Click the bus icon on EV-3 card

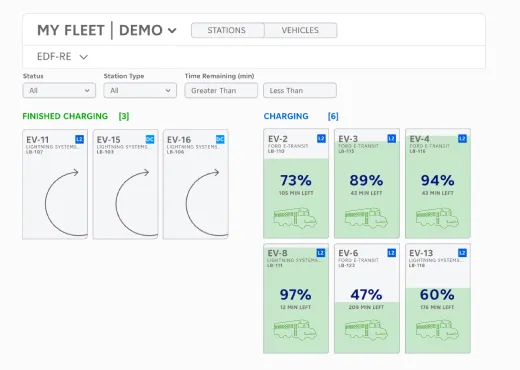tap(366, 218)
